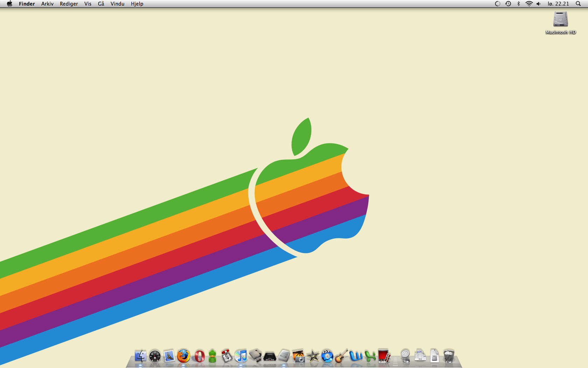Open the XLS document in Dock
Viewport: 588px width, 368px height.
420,356
